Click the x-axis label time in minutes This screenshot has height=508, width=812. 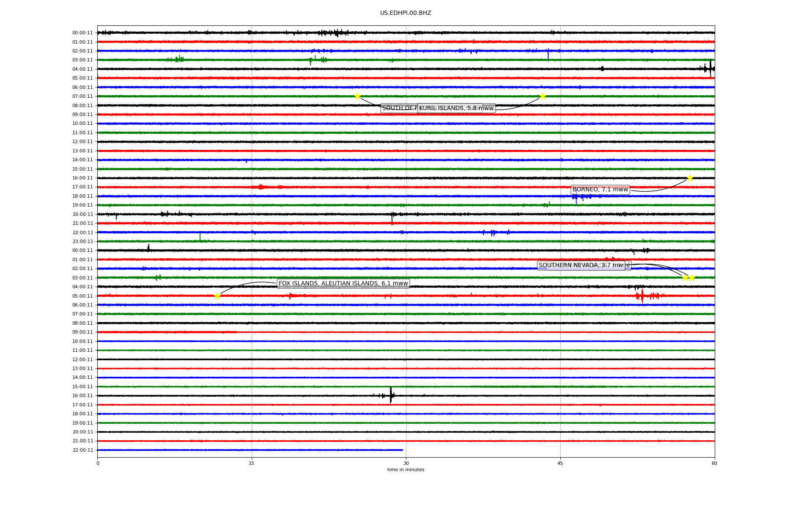pyautogui.click(x=406, y=470)
